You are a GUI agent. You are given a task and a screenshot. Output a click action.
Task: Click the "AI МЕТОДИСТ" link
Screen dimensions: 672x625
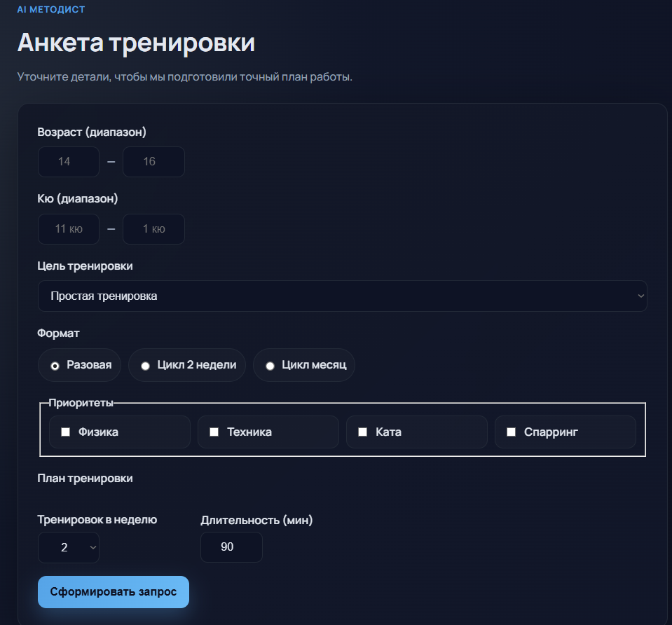(49, 9)
